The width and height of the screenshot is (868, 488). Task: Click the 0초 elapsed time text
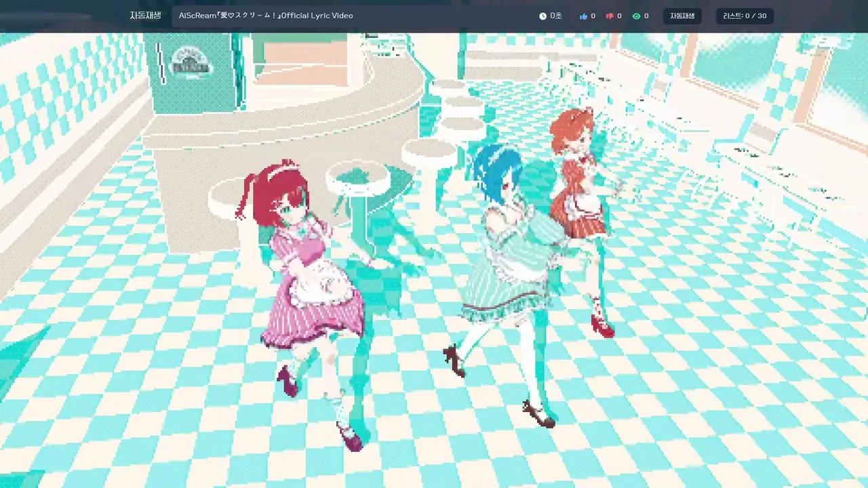(556, 16)
